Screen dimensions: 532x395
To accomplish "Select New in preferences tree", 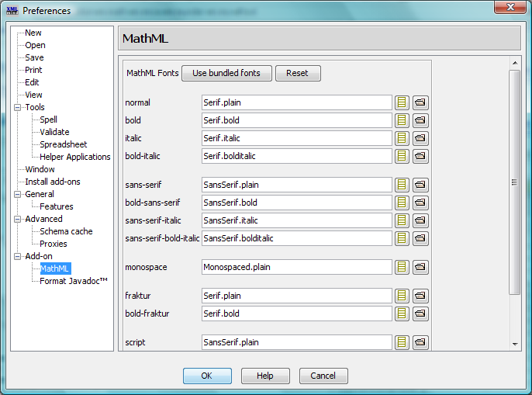I will pyautogui.click(x=33, y=33).
